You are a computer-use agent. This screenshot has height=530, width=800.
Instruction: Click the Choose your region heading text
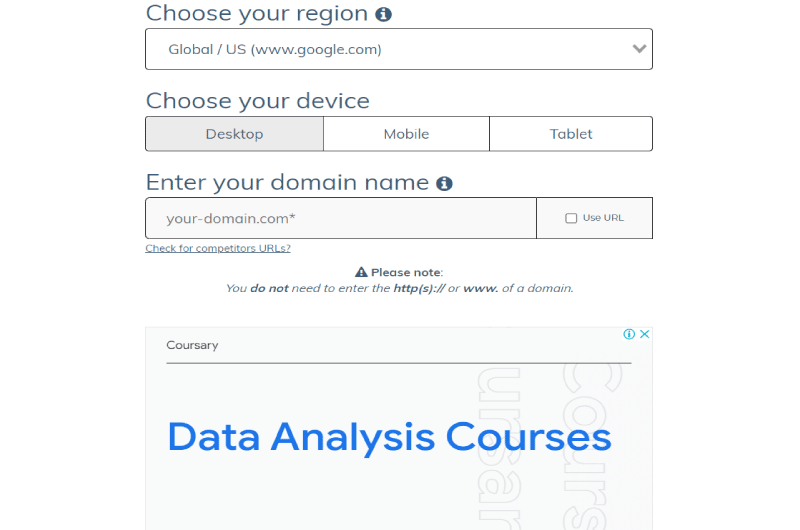tap(257, 14)
